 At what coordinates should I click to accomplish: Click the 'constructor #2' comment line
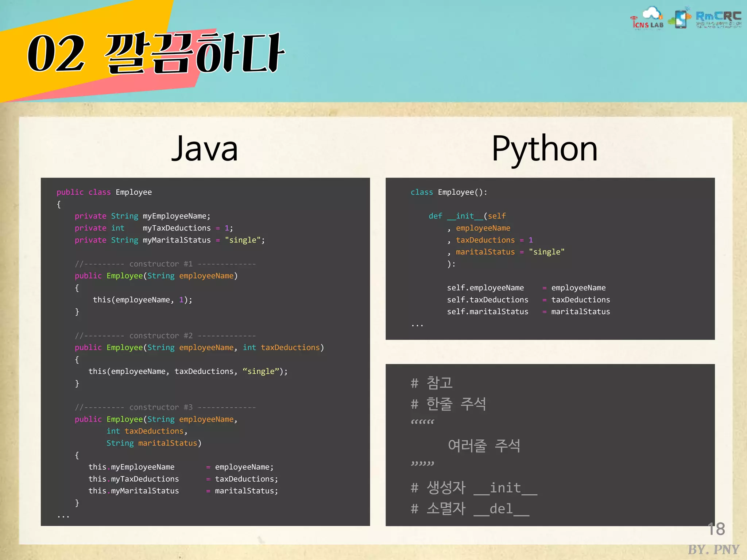(165, 336)
